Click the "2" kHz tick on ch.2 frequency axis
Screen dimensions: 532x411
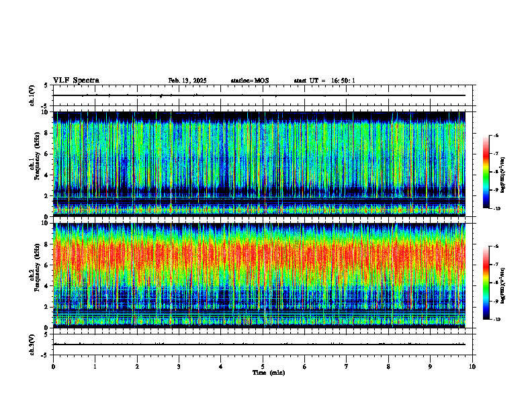click(x=47, y=307)
